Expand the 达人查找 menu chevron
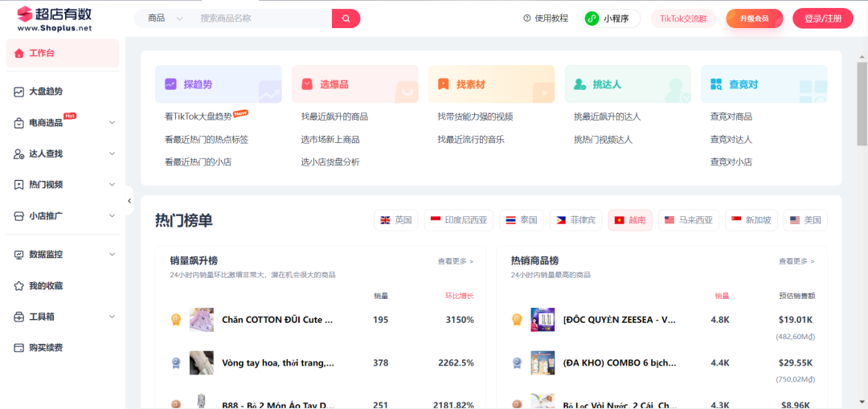The width and height of the screenshot is (868, 409). coord(112,153)
